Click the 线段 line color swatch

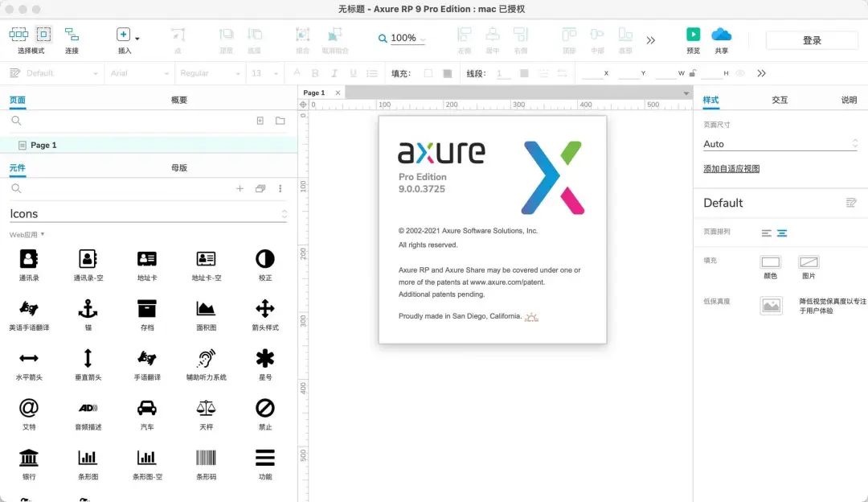tap(524, 73)
